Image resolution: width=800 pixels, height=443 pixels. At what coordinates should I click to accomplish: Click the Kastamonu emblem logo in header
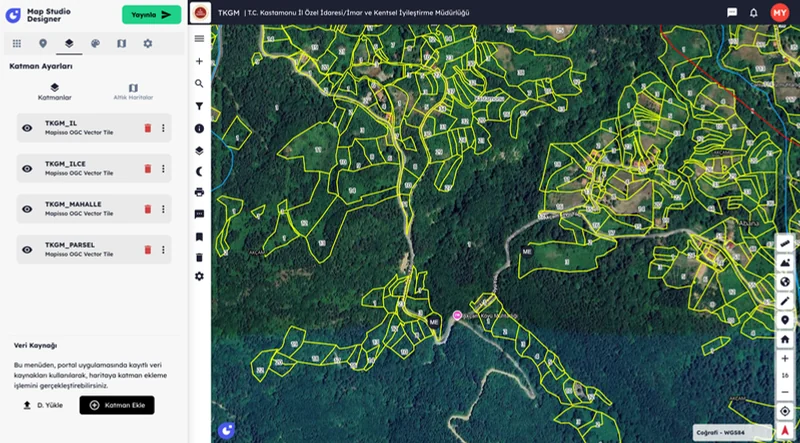[200, 13]
